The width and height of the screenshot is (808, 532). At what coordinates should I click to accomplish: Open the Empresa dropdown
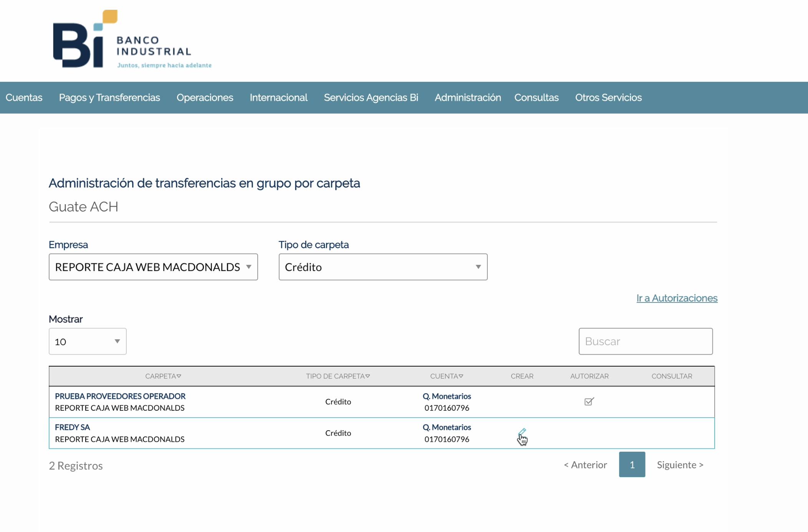153,267
